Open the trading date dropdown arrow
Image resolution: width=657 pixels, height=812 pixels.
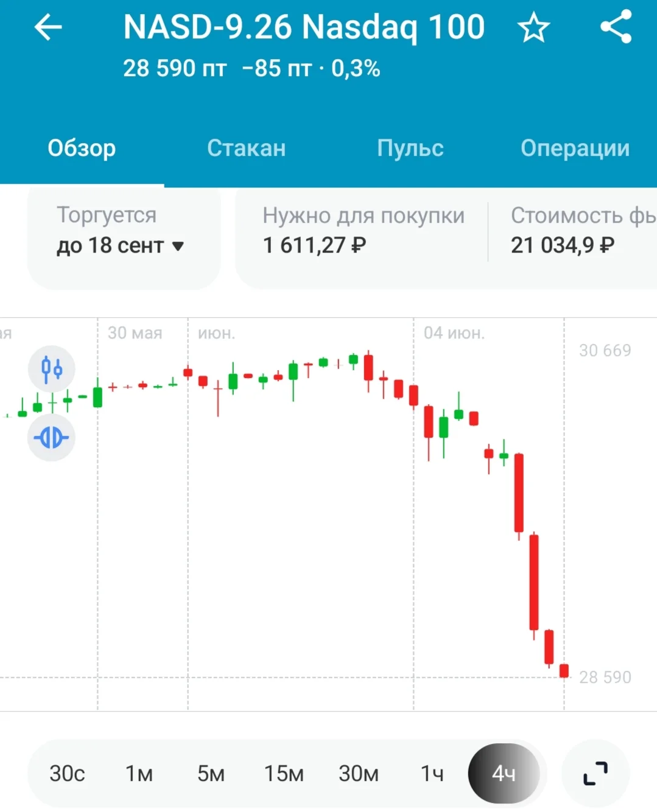point(178,246)
